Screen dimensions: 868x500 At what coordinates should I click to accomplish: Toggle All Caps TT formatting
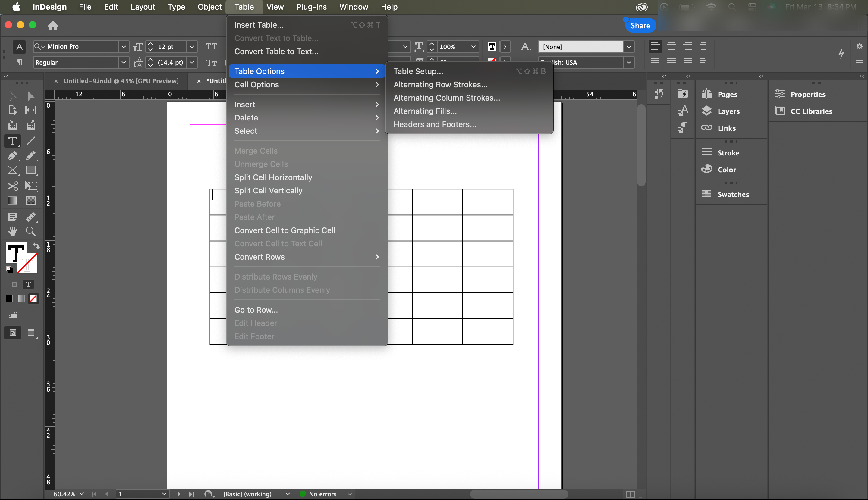tap(211, 46)
